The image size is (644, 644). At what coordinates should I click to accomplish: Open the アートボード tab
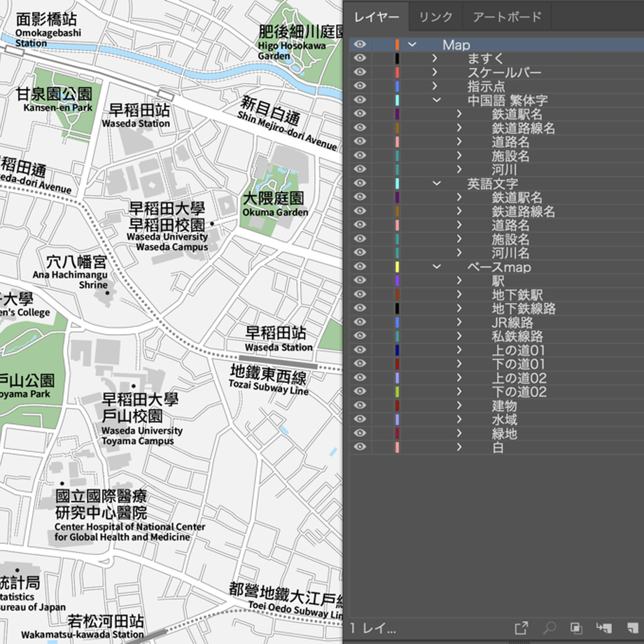(x=507, y=17)
